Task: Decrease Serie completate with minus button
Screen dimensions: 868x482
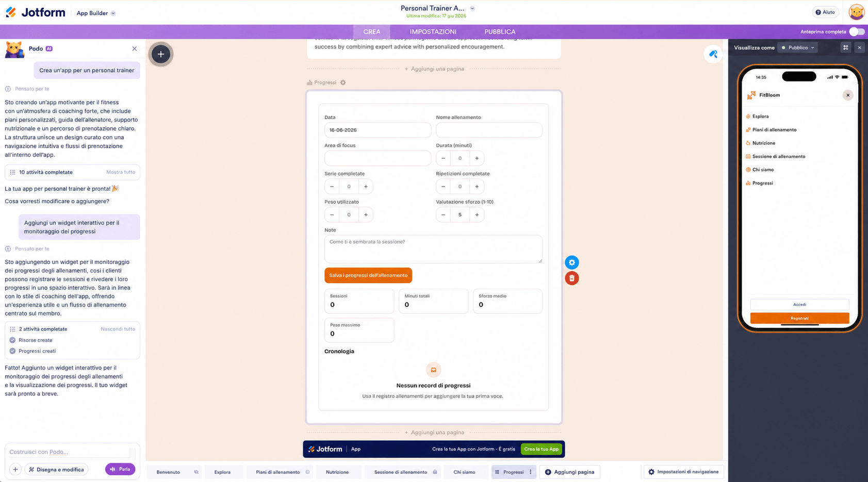Action: 332,187
